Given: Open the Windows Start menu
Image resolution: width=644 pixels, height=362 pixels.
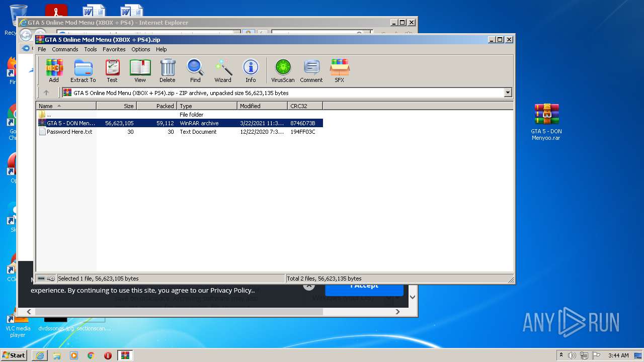Looking at the screenshot, I should (x=14, y=355).
